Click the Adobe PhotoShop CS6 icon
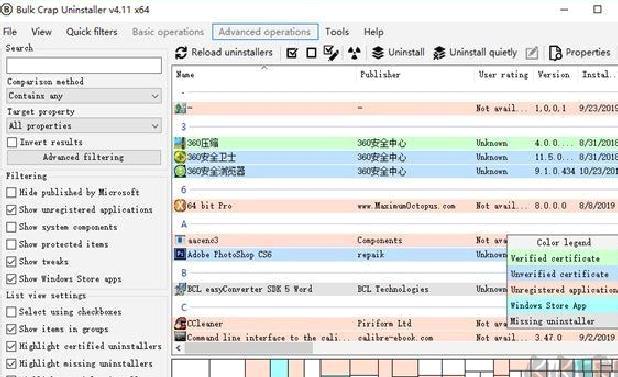The height and width of the screenshot is (377, 618). (x=180, y=254)
